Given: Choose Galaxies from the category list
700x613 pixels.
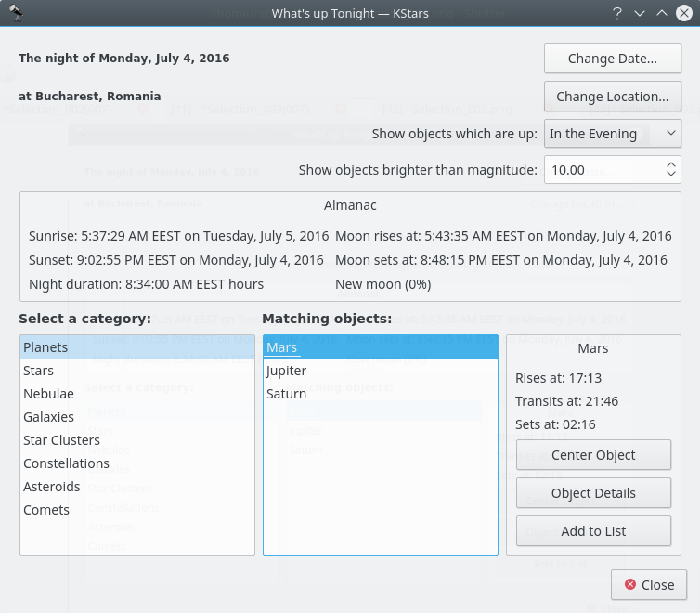Looking at the screenshot, I should [x=49, y=417].
